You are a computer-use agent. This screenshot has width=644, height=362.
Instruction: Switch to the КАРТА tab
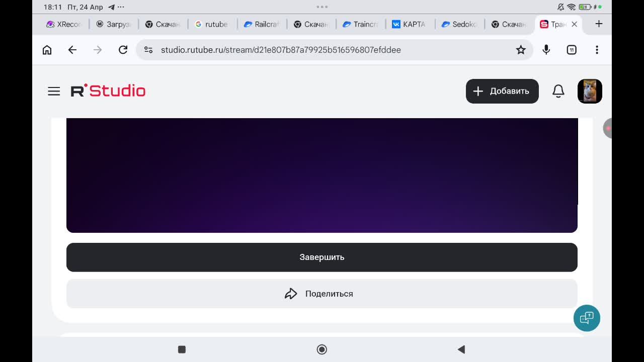pyautogui.click(x=409, y=24)
